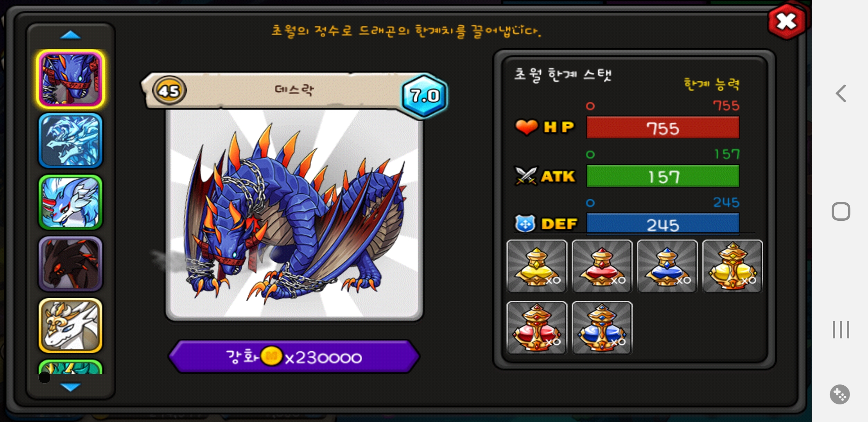
Task: Tap the red HP 755 bar
Action: point(663,128)
